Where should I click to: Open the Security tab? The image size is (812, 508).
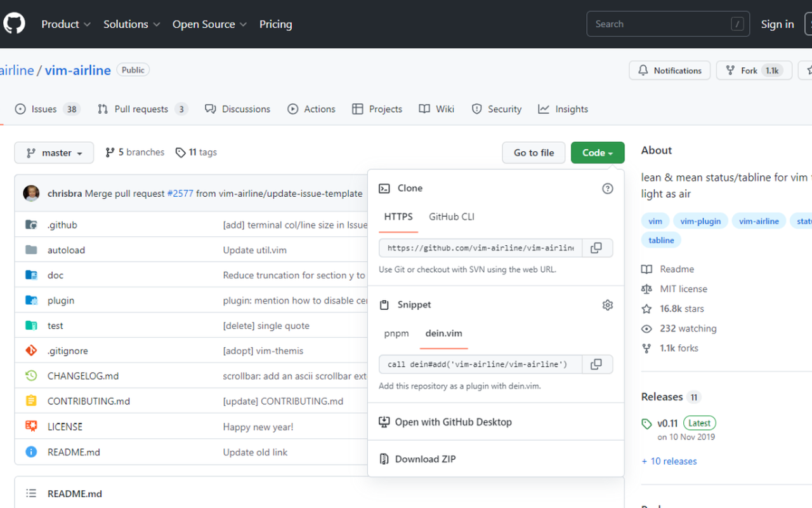click(497, 109)
